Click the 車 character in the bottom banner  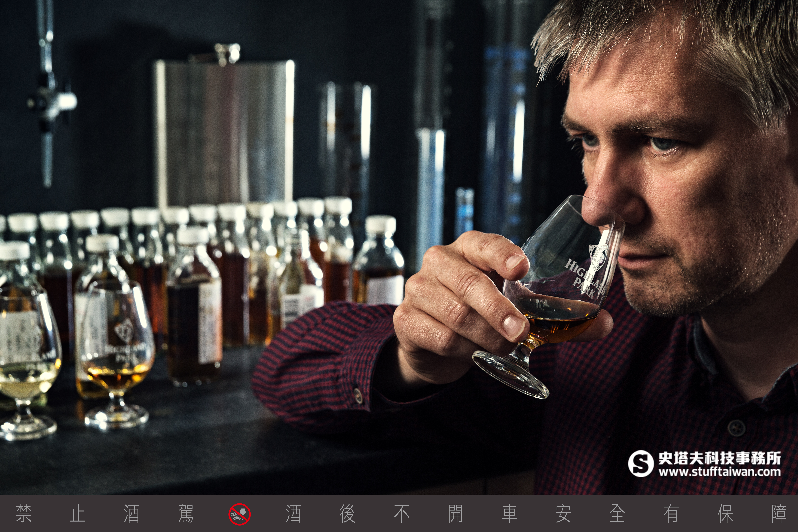[510, 513]
